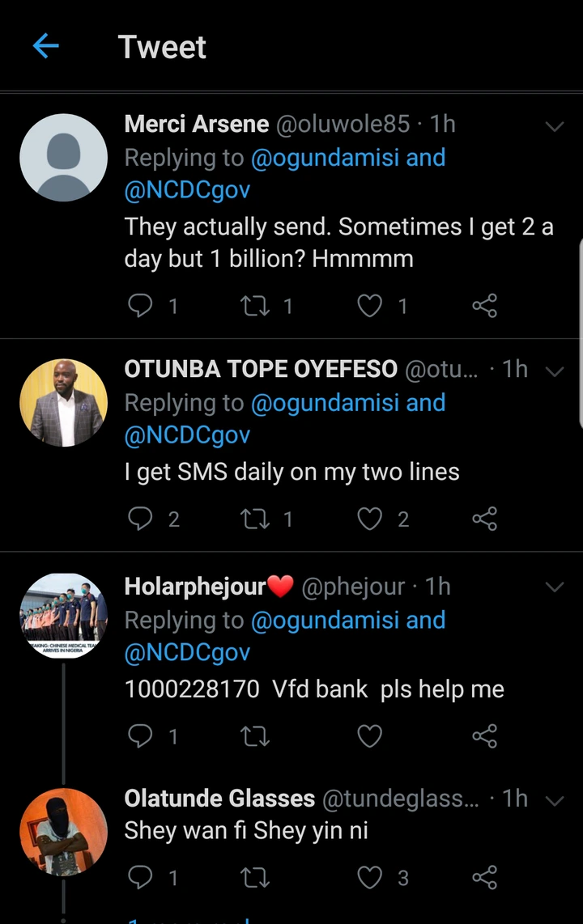Open Holarphejour's profile by username
583x924 pixels.
tap(353, 587)
